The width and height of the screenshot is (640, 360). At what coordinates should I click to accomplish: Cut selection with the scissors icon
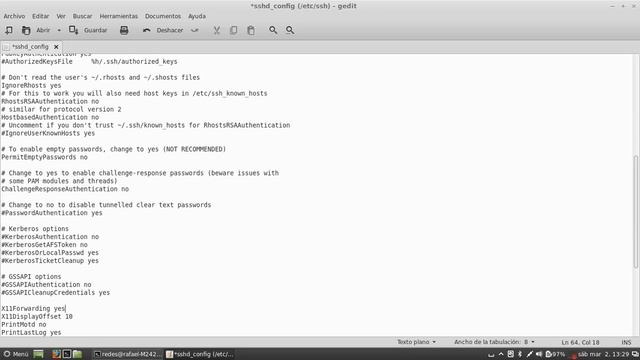pos(217,30)
